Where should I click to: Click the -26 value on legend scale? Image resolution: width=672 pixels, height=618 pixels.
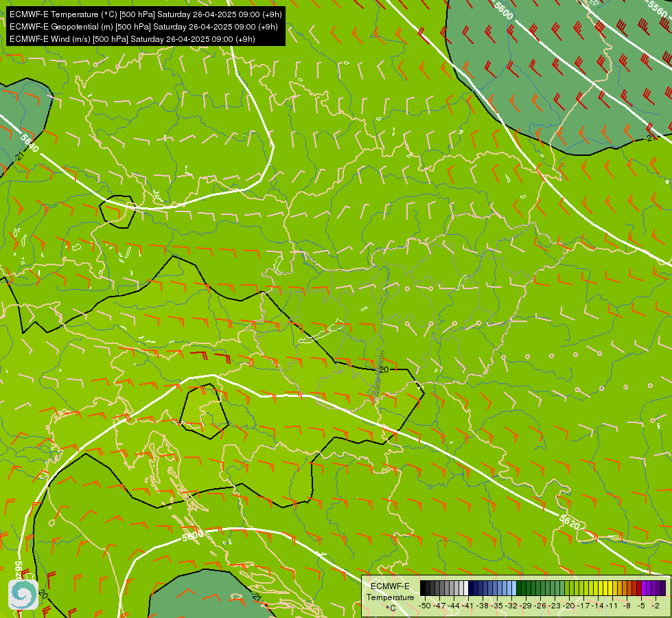[x=540, y=606]
